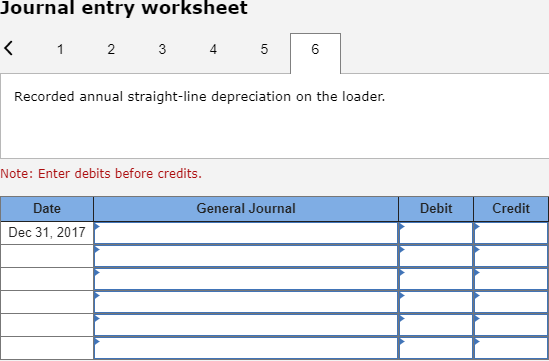Switch to journal entry tab 4
This screenshot has width=549, height=361.
pos(213,49)
